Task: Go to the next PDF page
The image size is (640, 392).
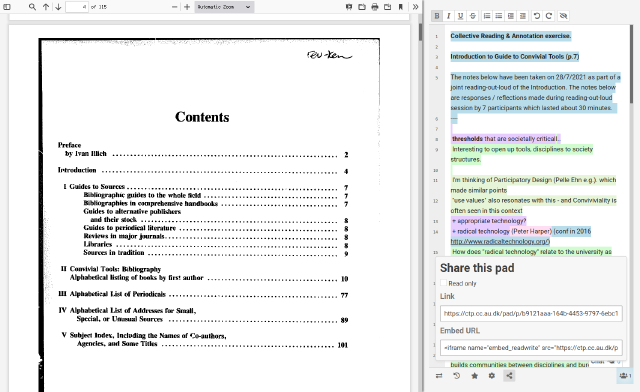Action: tap(58, 7)
